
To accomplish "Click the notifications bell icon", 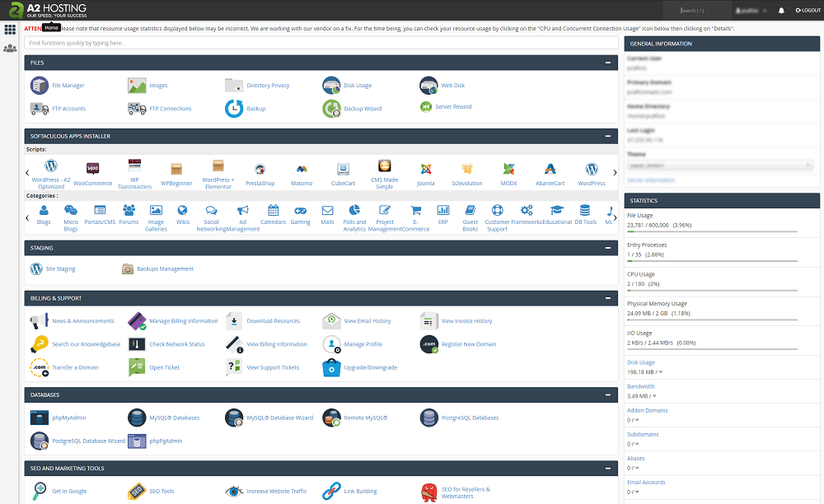I will [781, 11].
